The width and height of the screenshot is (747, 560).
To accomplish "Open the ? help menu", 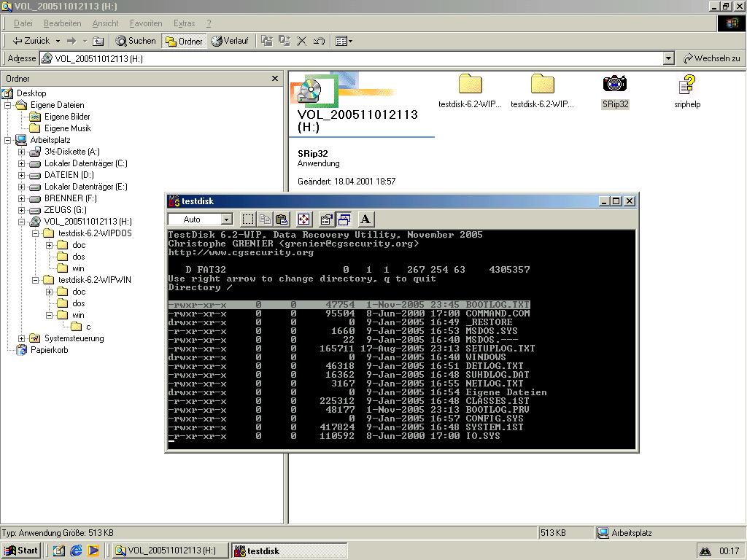I will 209,23.
